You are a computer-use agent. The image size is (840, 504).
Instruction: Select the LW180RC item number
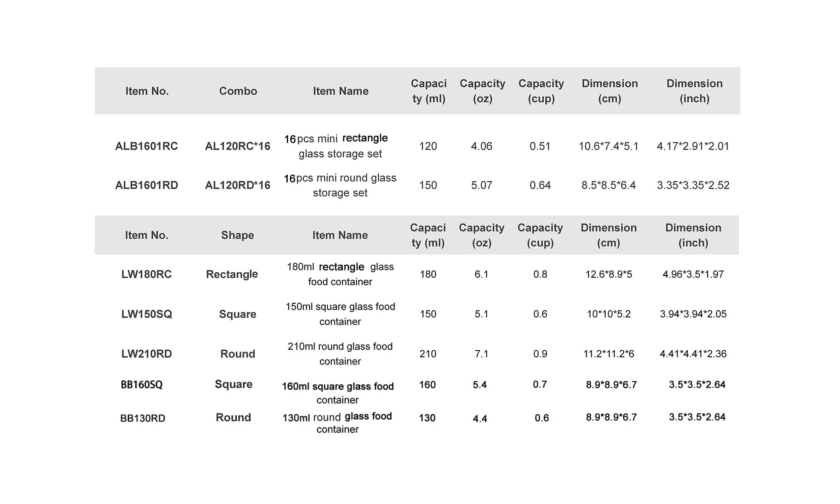[x=147, y=274]
